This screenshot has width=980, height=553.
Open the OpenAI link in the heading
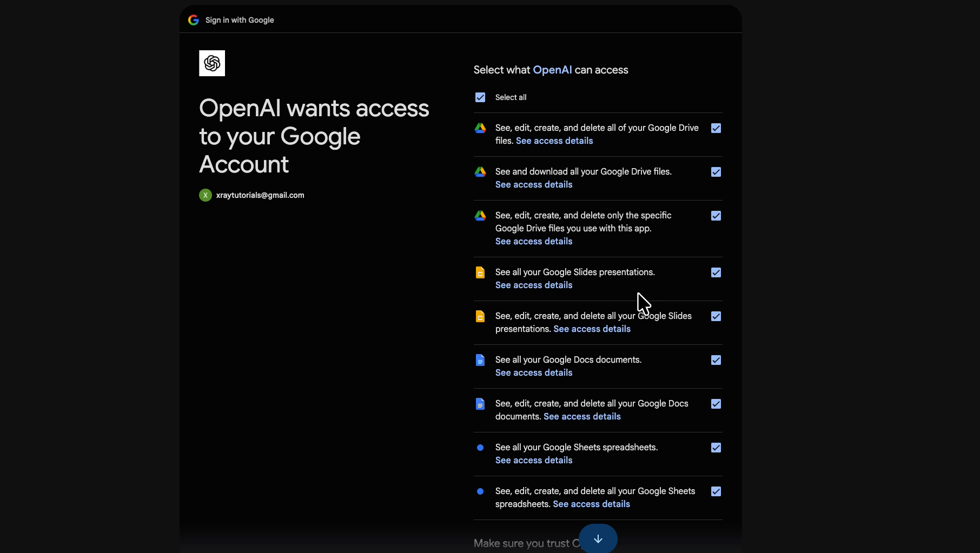click(552, 70)
